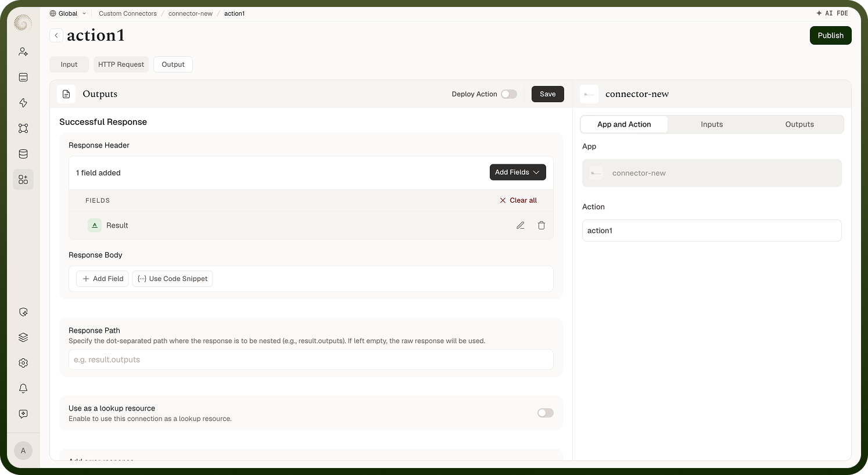Click the connector-new panel thumbnail icon
The height and width of the screenshot is (475, 868).
(x=589, y=94)
